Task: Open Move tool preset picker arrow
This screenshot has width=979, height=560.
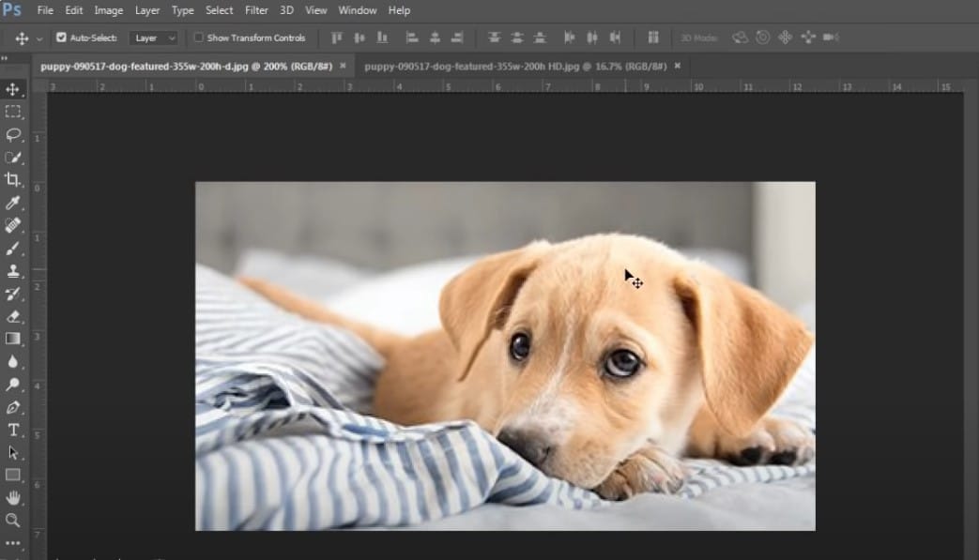Action: pyautogui.click(x=39, y=38)
